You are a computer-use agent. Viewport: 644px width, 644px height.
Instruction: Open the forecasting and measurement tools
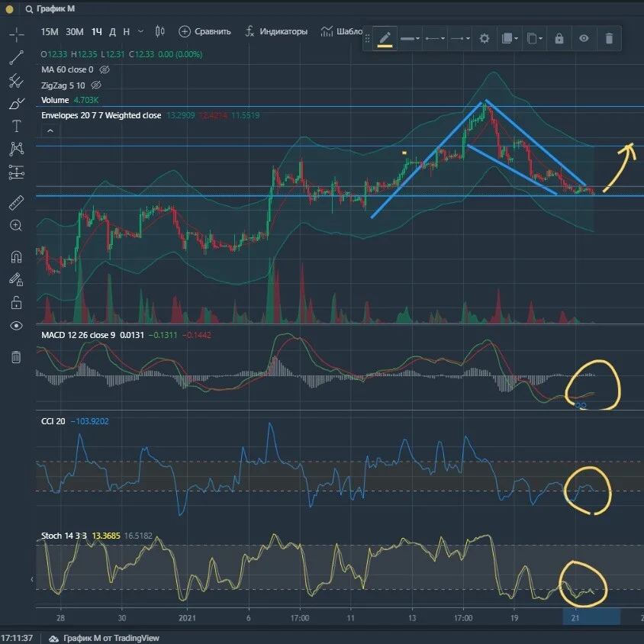click(x=17, y=172)
